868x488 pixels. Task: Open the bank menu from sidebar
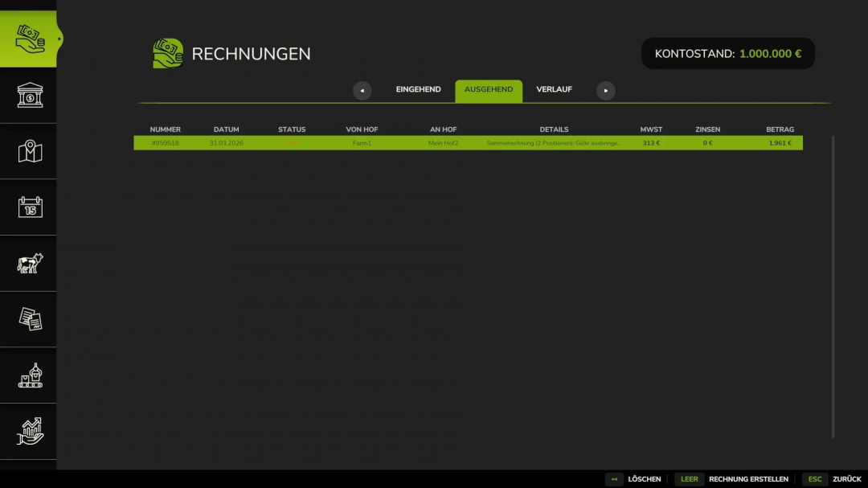point(28,95)
